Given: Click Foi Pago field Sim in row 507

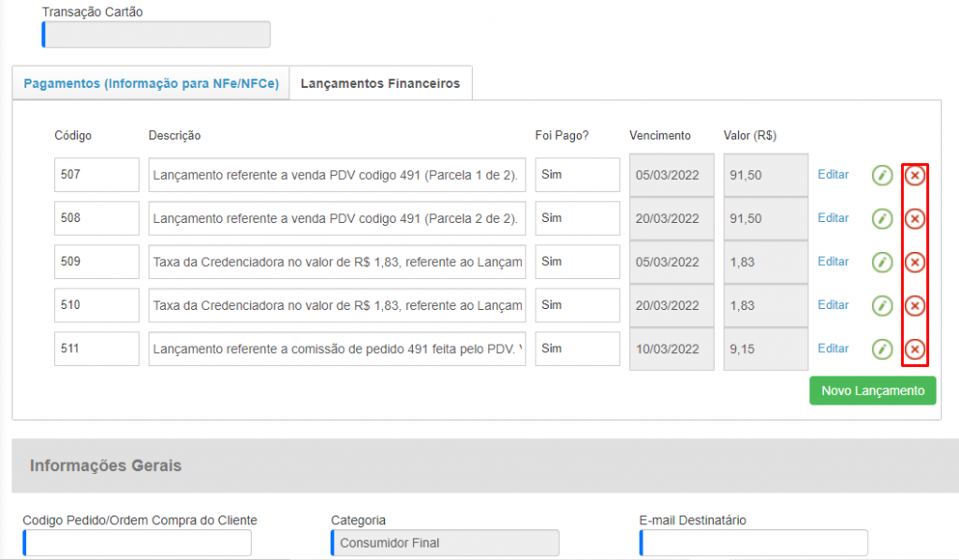Looking at the screenshot, I should [577, 175].
